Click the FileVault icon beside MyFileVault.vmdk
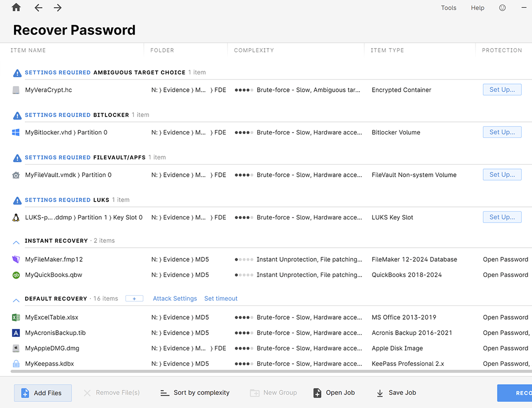Viewport: 532px width, 408px height. tap(16, 175)
